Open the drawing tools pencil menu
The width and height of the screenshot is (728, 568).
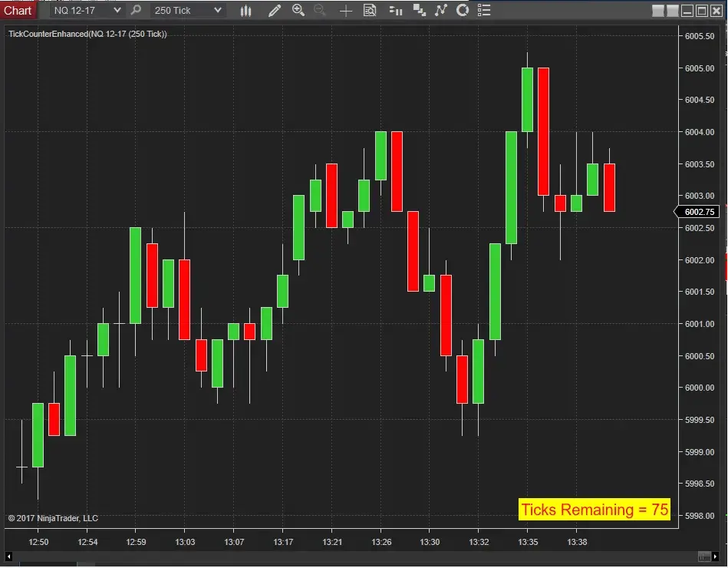point(275,10)
